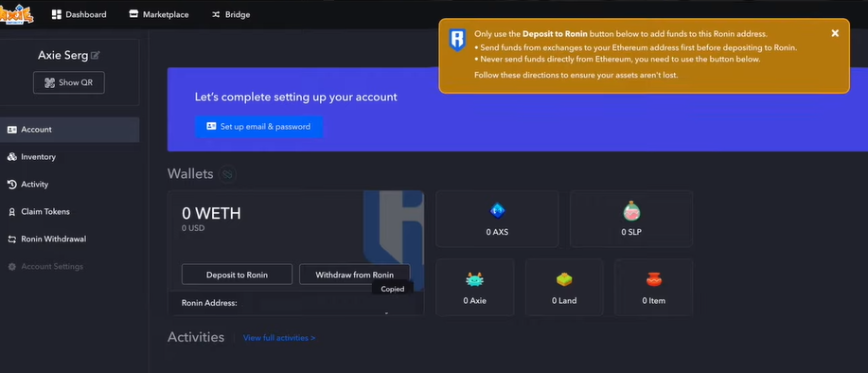Click the link icon next to Wallets
Image resolution: width=868 pixels, height=373 pixels.
tap(227, 174)
